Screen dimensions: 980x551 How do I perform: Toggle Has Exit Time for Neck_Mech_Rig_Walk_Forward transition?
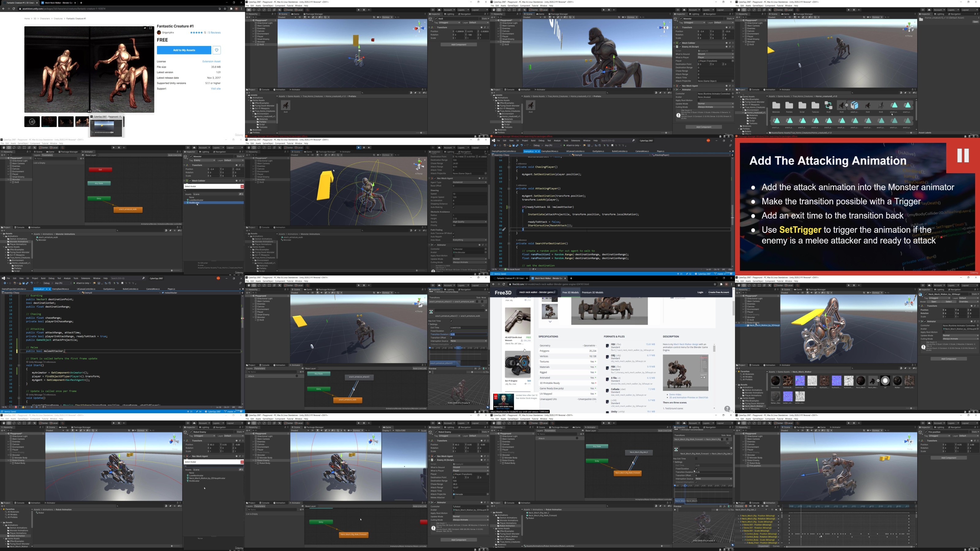tap(697, 459)
